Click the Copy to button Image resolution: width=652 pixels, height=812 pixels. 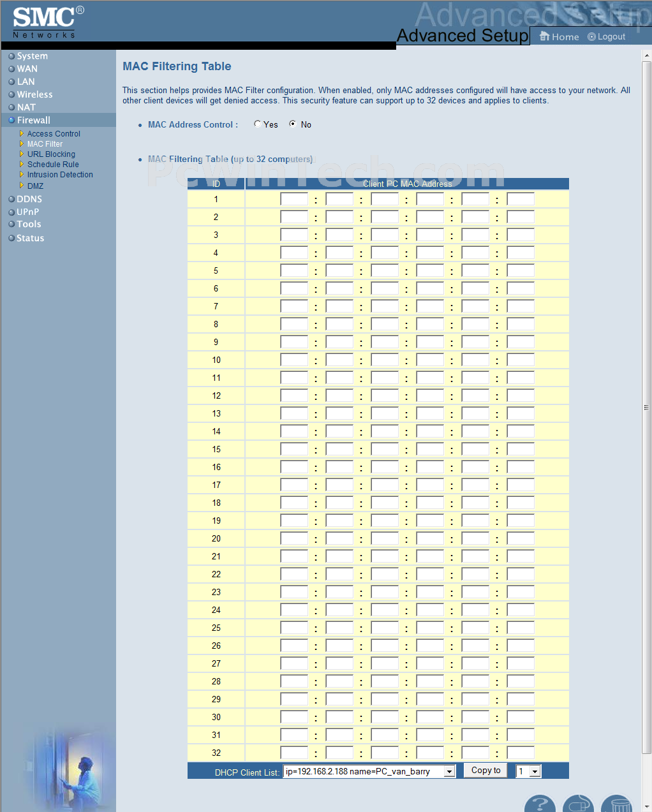coord(486,771)
